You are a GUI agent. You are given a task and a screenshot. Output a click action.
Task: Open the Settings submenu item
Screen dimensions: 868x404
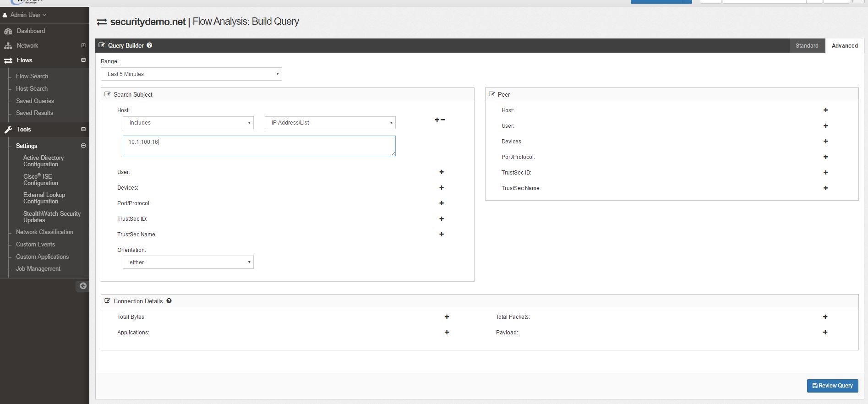27,146
